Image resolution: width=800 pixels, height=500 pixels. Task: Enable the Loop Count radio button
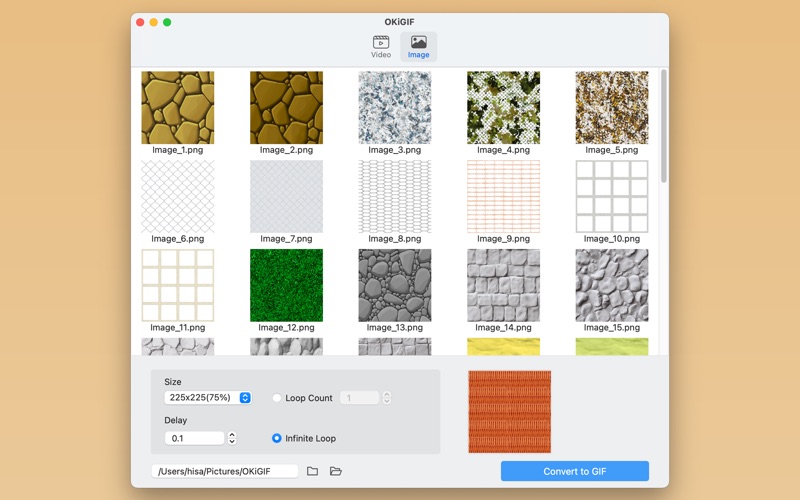coord(277,398)
